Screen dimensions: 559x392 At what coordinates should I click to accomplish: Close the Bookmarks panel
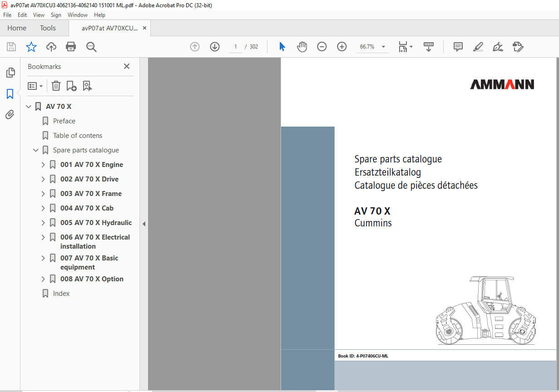point(127,66)
